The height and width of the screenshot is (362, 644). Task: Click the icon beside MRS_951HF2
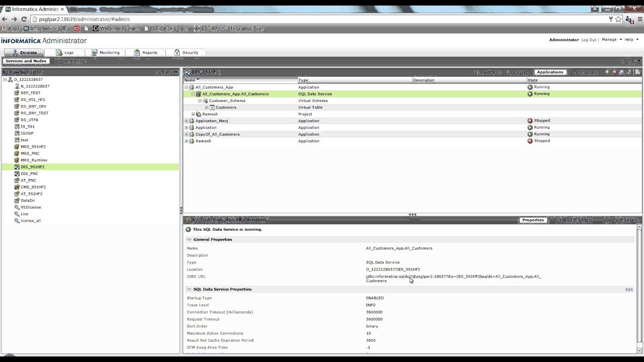(x=17, y=147)
